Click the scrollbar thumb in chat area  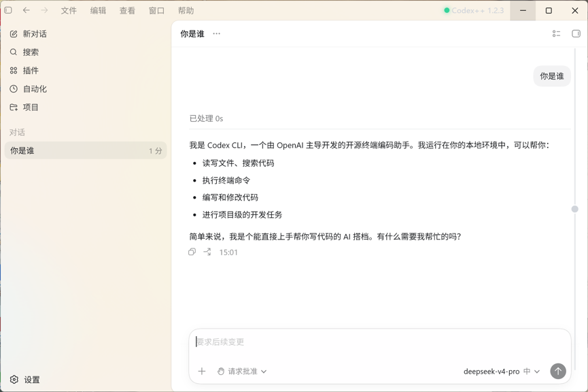point(574,209)
